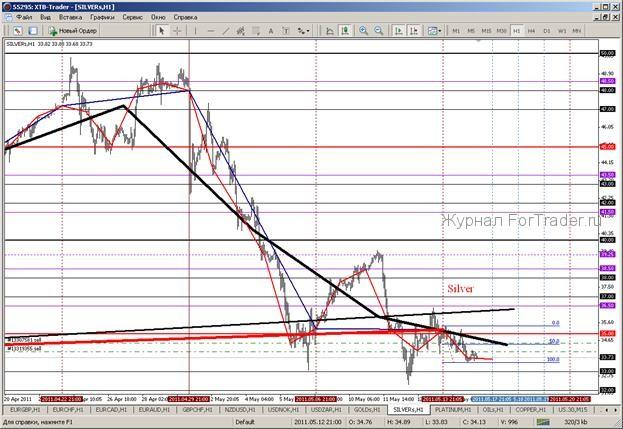
Task: Open the Файл menu
Action: [x=24, y=18]
